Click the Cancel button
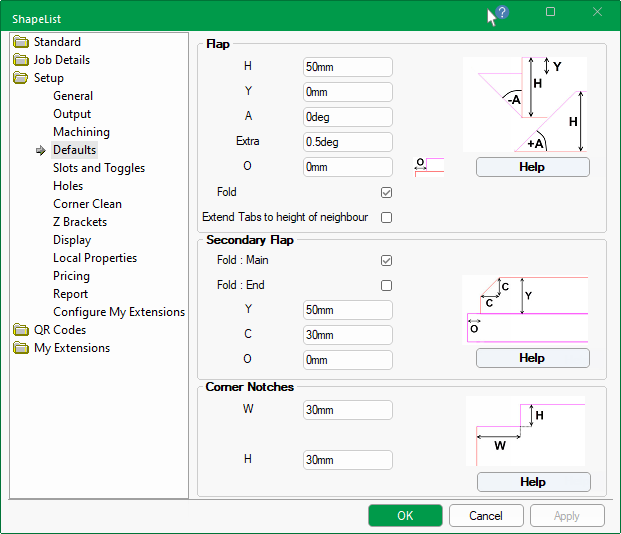The width and height of the screenshot is (621, 534). 486,516
